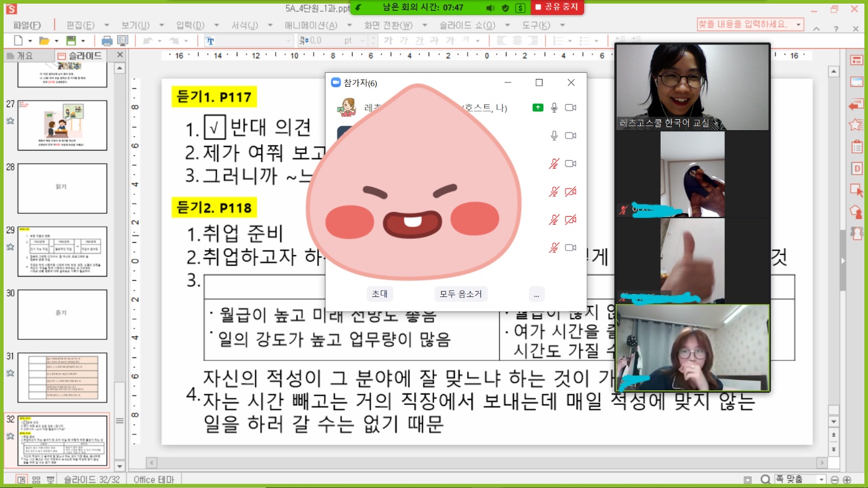The height and width of the screenshot is (488, 868).
Task: Click the pentagon-and-person icon in right sidebar
Action: (x=857, y=211)
